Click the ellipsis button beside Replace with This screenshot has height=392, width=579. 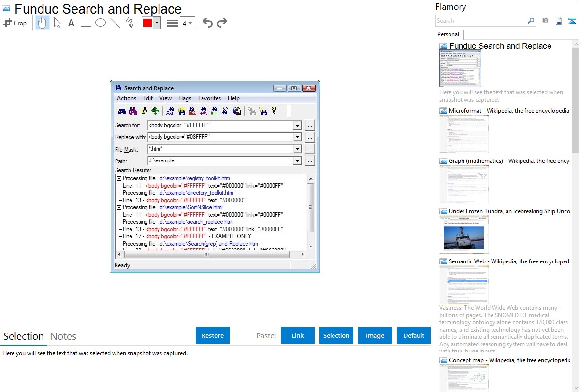click(310, 137)
